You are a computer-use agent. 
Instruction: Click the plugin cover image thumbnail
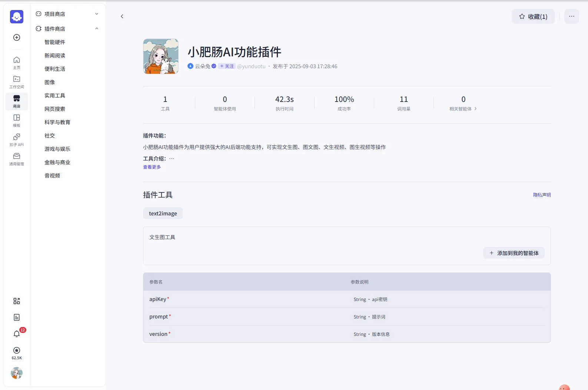[161, 56]
